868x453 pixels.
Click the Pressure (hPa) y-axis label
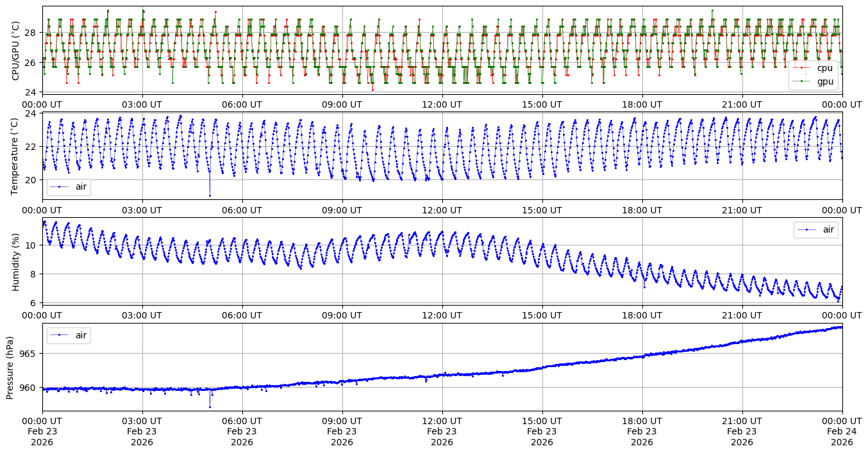pos(10,367)
